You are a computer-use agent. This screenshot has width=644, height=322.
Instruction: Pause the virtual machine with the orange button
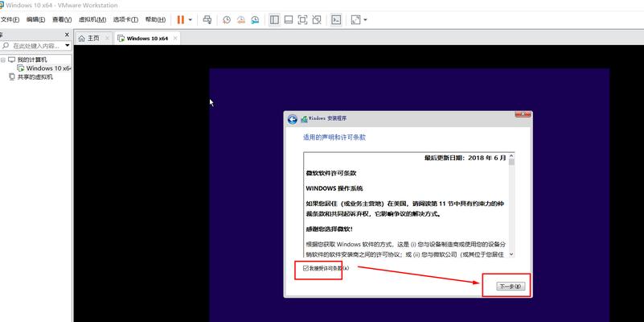pyautogui.click(x=181, y=20)
